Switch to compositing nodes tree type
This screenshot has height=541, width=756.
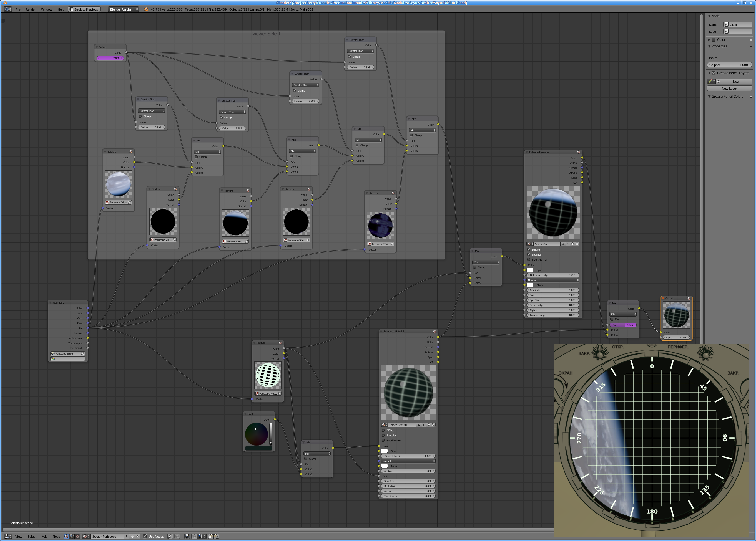(72, 536)
